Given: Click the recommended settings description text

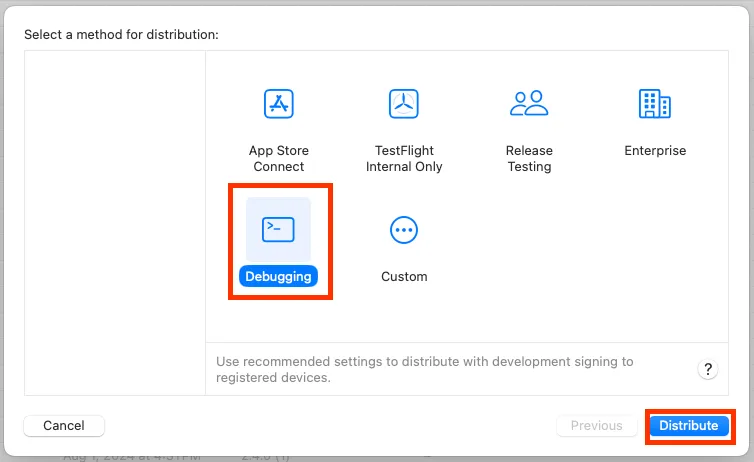Looking at the screenshot, I should (x=425, y=369).
